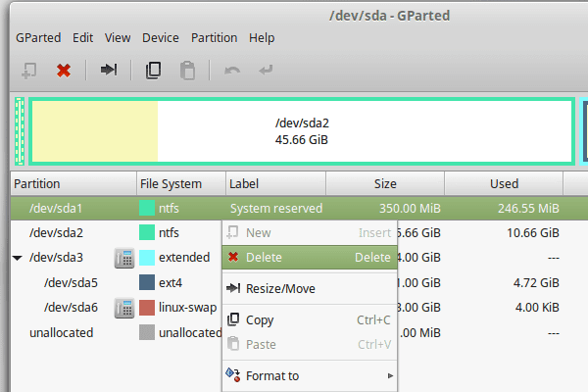Viewport: 588px width, 392px height.
Task: Click the 'System reserved' label cell
Action: (276, 209)
